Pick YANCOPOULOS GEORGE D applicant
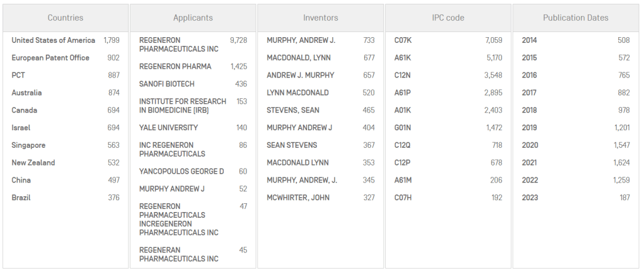Viewport: 644px width, 275px height. (181, 171)
